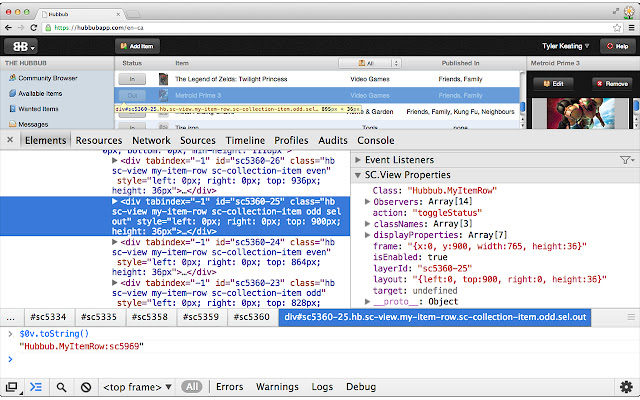Click the clear console icon

86,386
